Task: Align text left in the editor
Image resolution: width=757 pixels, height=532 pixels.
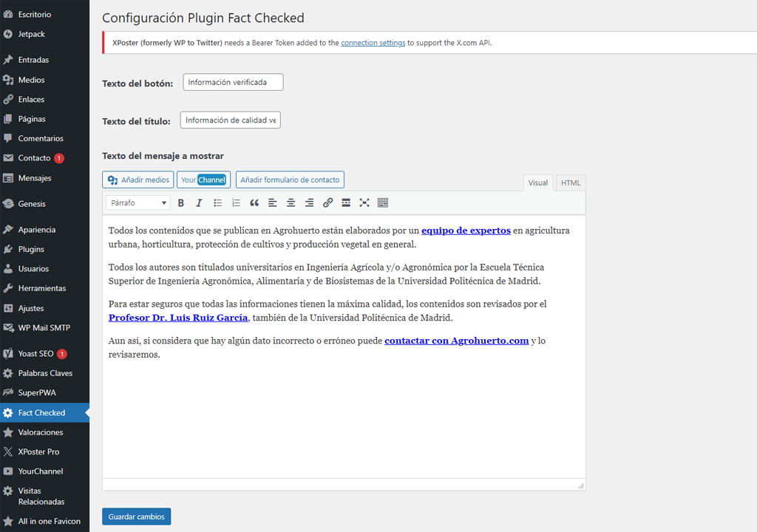Action: pyautogui.click(x=273, y=202)
